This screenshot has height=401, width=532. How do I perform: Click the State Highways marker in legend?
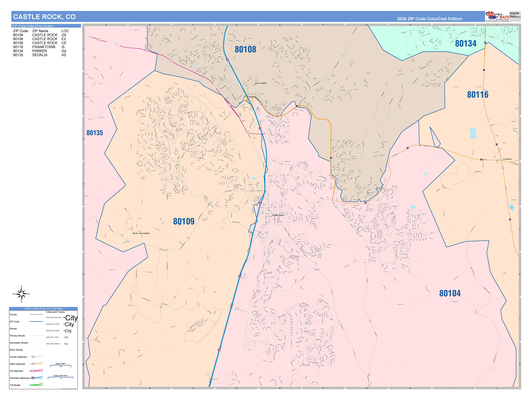click(x=33, y=364)
